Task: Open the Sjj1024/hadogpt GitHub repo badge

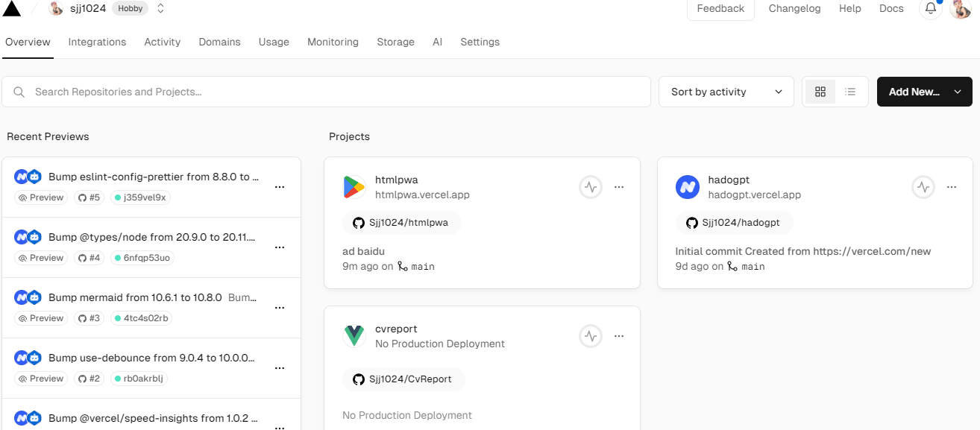Action: tap(735, 223)
